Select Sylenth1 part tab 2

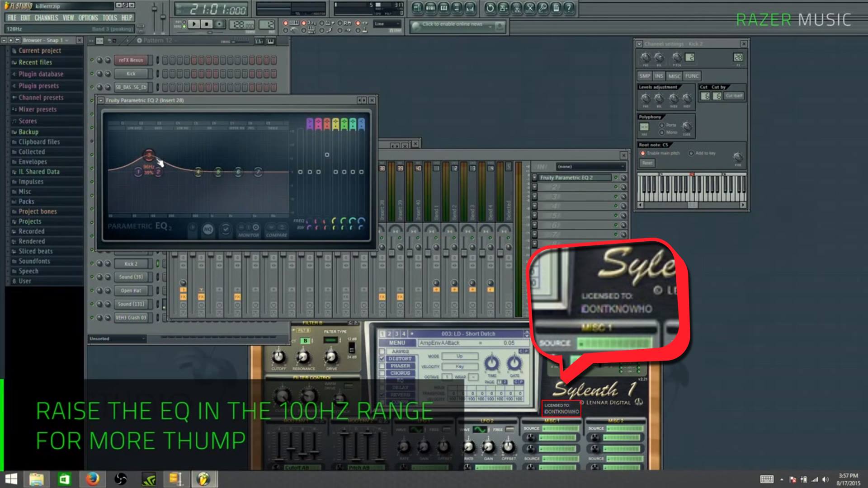pyautogui.click(x=389, y=334)
